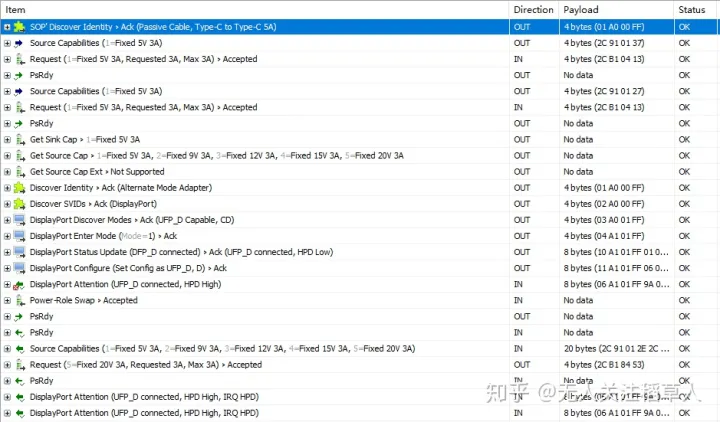Select "Get Source Cap Ext > Not Supported" text
Image resolution: width=720 pixels, height=422 pixels.
[97, 172]
